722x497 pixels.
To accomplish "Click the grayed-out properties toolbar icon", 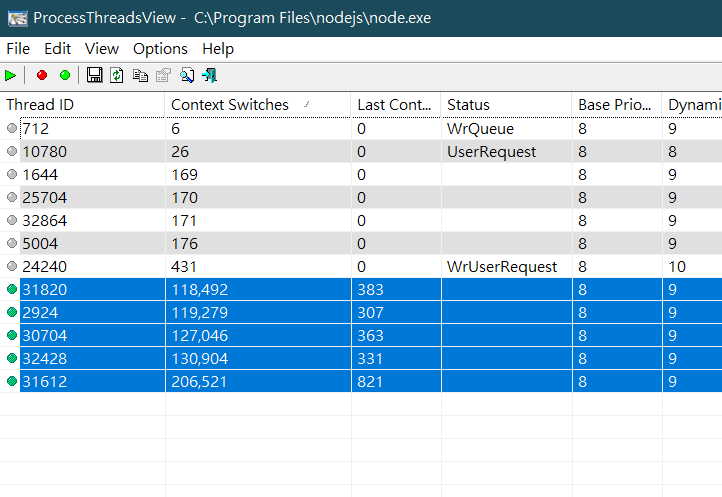I will [163, 75].
